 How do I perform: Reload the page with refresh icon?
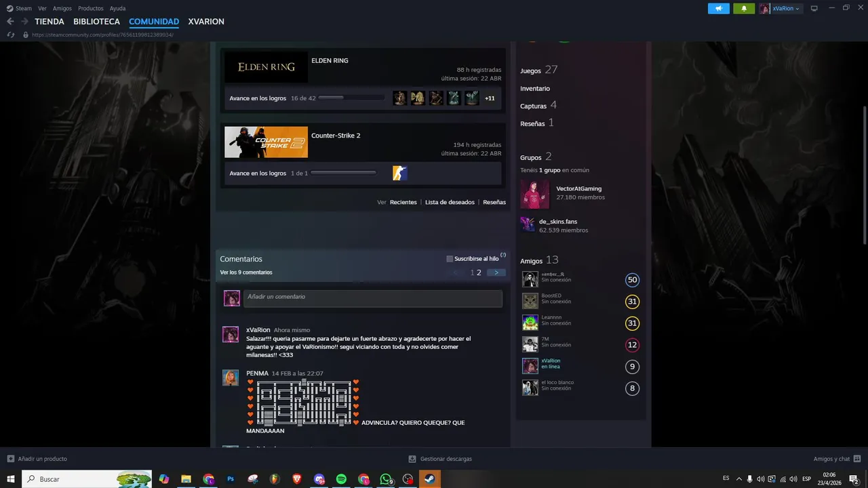click(11, 35)
